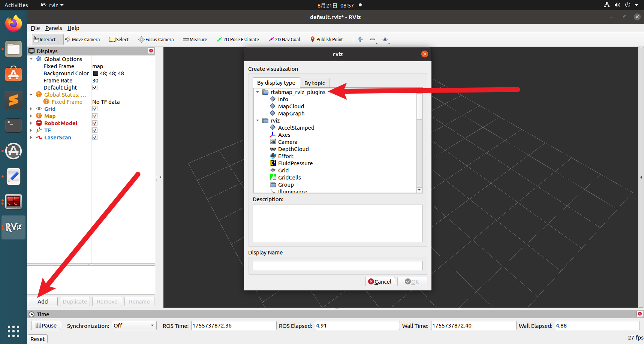The image size is (644, 344).
Task: Choose the Measure tool
Action: click(x=195, y=39)
